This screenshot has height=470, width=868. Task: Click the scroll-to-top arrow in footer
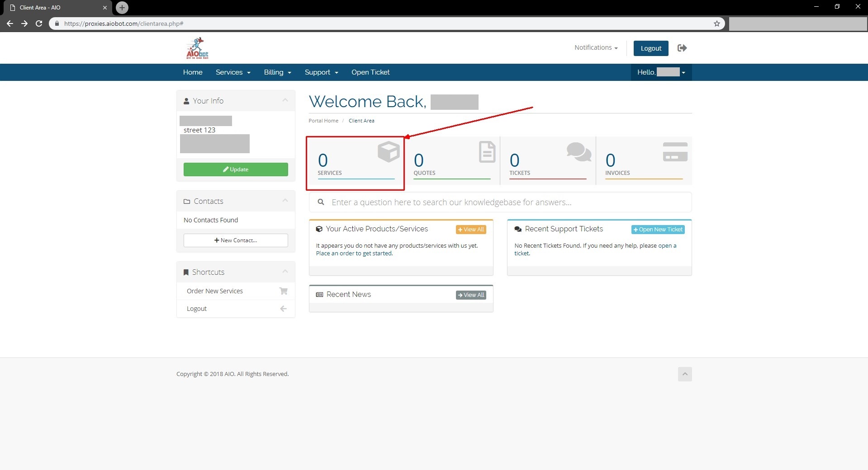point(685,374)
